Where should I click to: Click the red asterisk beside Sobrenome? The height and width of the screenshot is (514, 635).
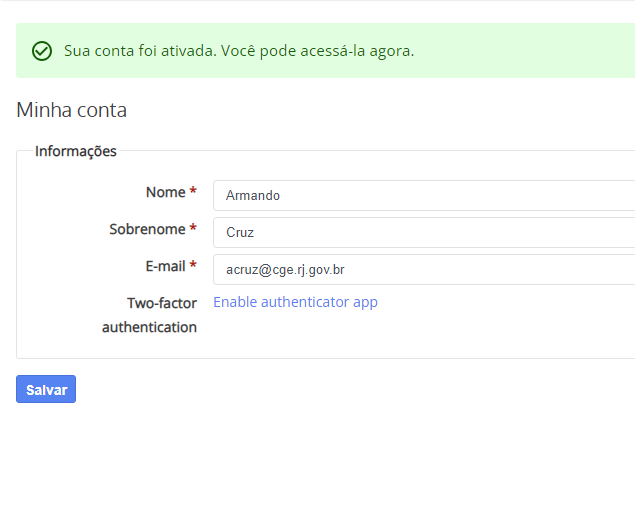coord(193,229)
